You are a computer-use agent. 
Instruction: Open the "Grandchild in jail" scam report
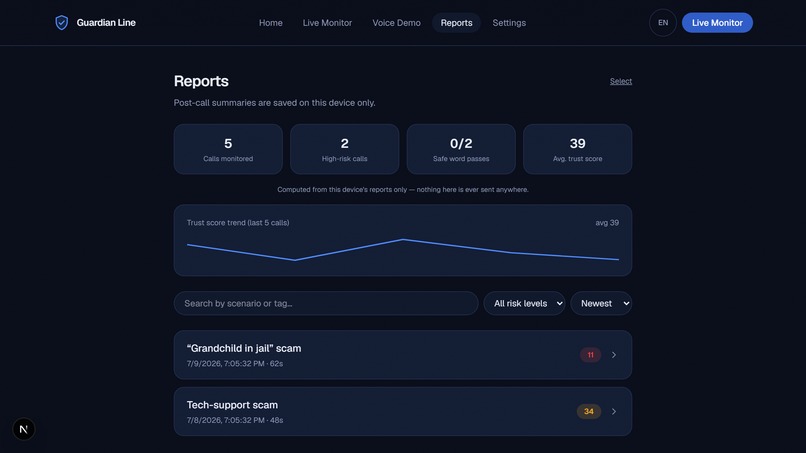pos(402,355)
